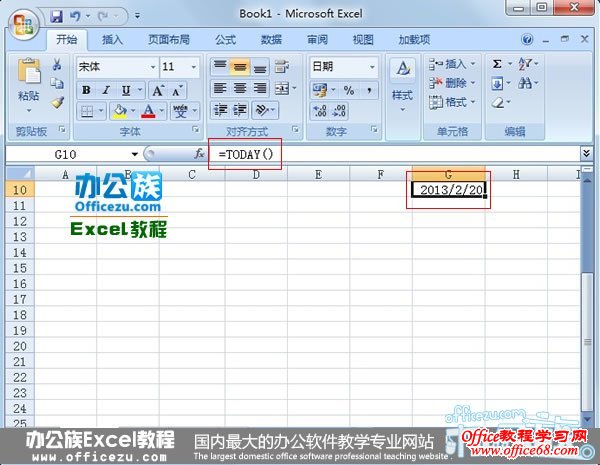
Task: Apply red font color A
Action: point(148,111)
